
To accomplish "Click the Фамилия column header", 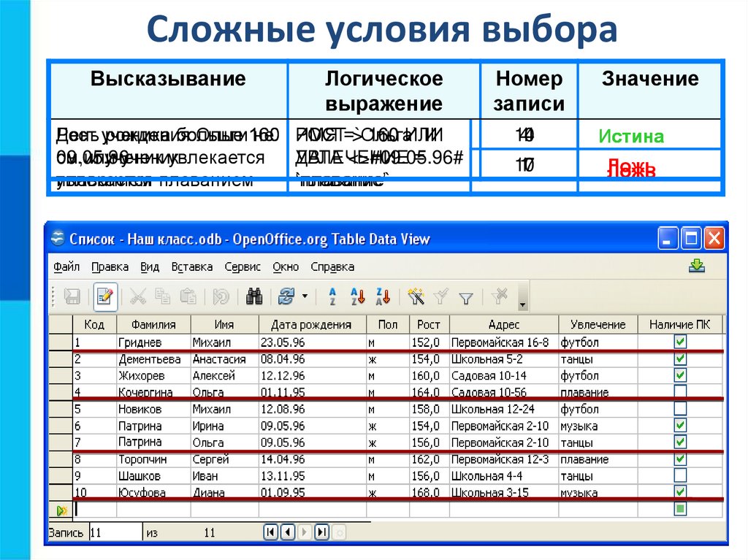I will (x=153, y=325).
